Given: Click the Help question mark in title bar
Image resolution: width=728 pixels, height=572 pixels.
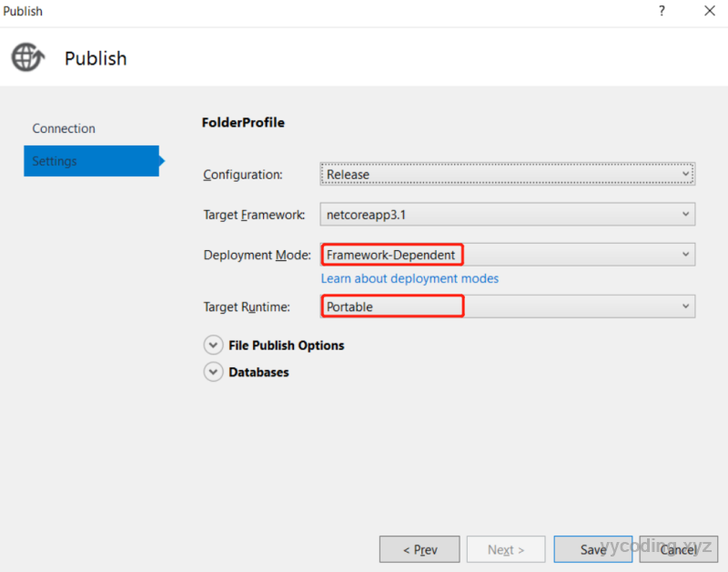Looking at the screenshot, I should pyautogui.click(x=661, y=11).
